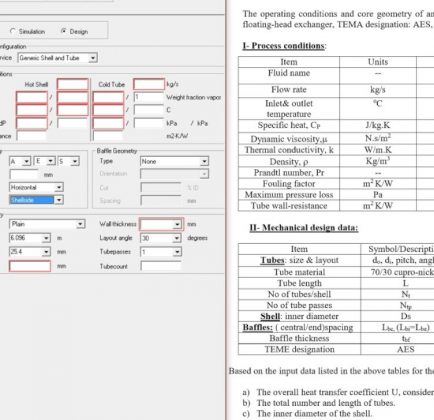Screen dimensions: 434x420
Task: Click the 'Prandtl number, Pr' table cell
Action: (289, 173)
